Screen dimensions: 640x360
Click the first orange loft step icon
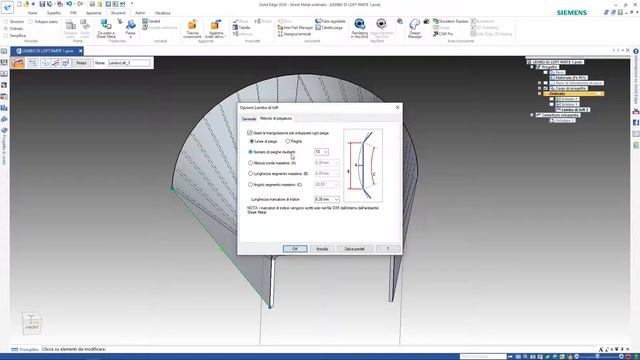pyautogui.click(x=18, y=63)
